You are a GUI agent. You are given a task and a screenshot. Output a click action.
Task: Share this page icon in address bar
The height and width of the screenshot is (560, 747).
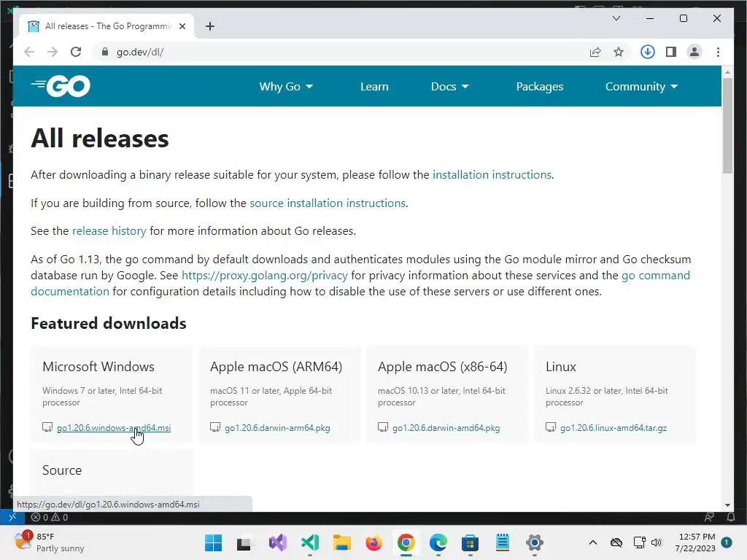coord(595,52)
